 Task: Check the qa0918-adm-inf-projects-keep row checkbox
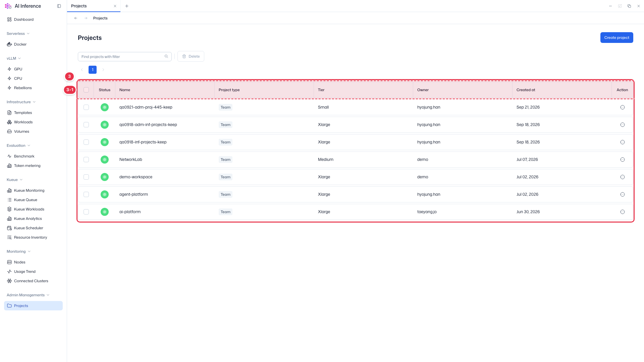tap(86, 125)
